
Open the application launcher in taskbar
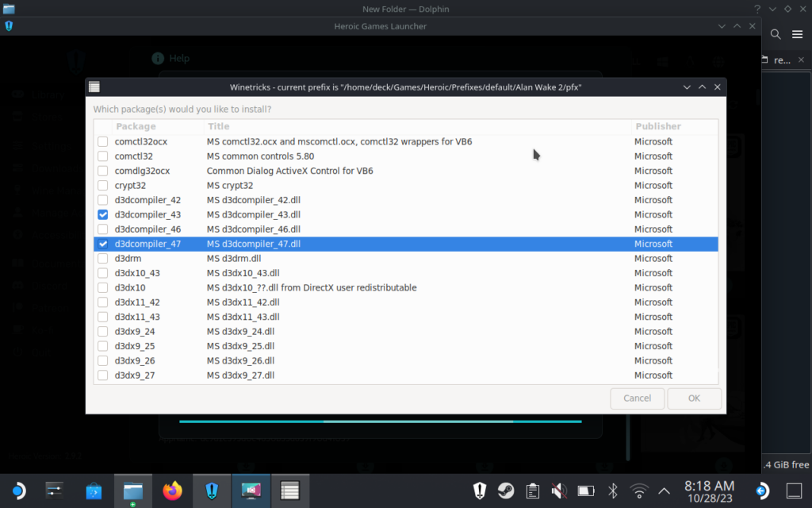tap(18, 491)
